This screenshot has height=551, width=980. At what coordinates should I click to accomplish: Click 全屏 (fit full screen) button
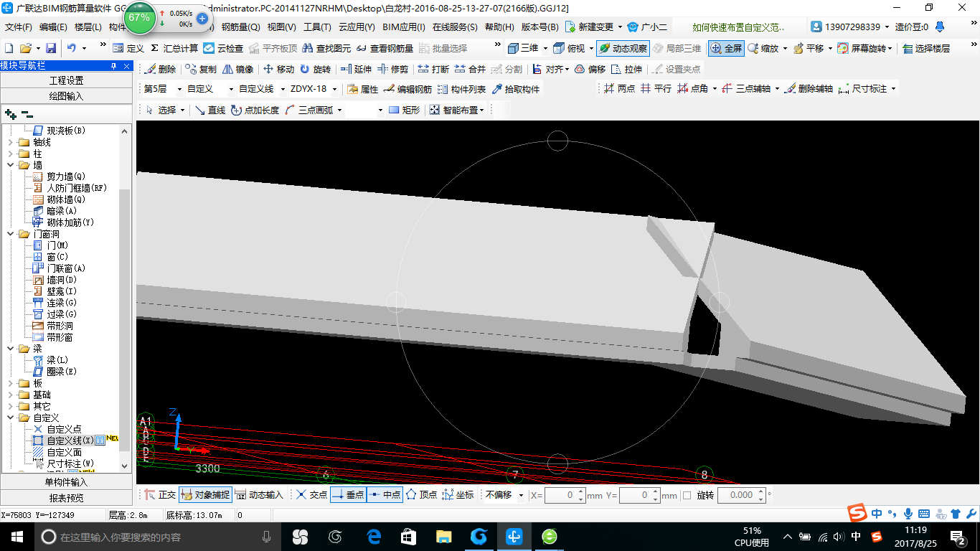point(726,48)
